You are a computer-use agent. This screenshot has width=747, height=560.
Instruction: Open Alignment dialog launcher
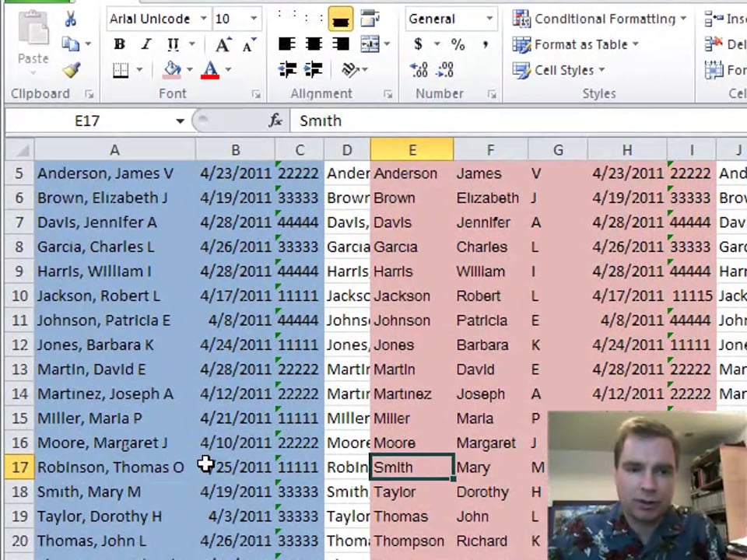click(x=388, y=94)
